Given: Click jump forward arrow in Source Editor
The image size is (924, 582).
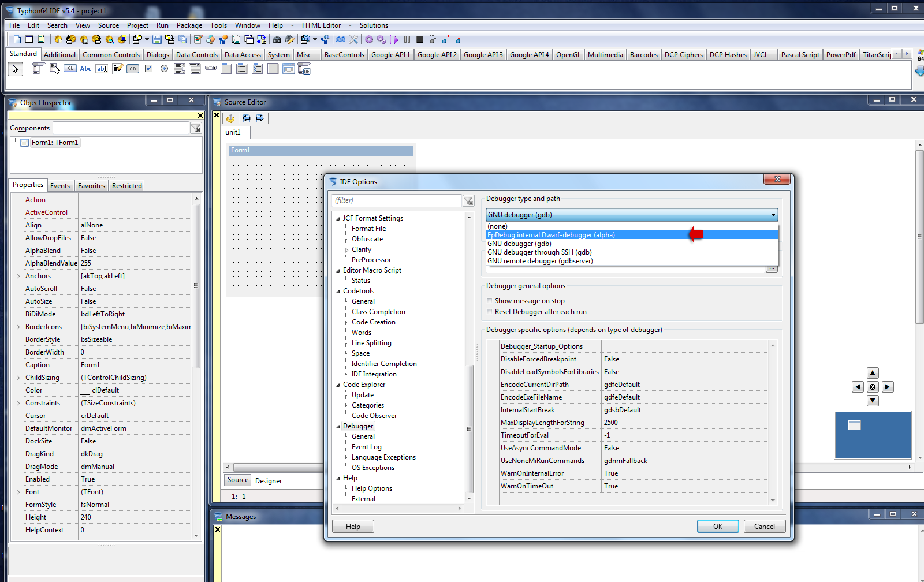Looking at the screenshot, I should pyautogui.click(x=260, y=118).
